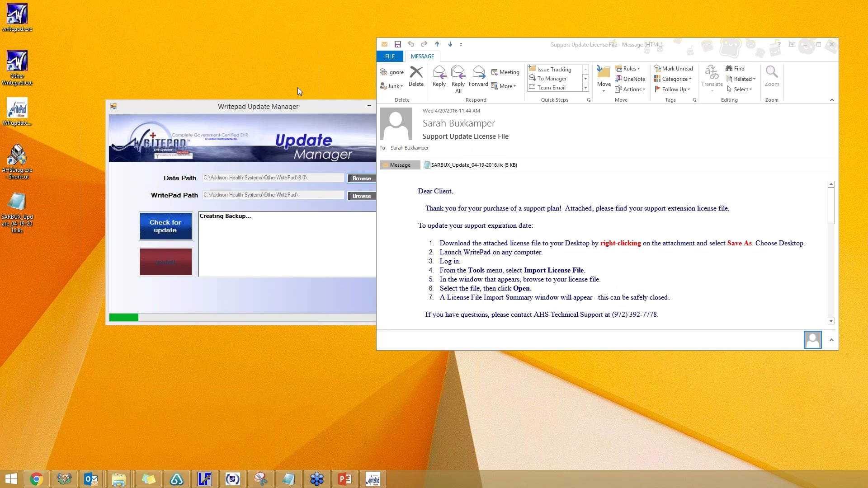Open the Move folder dropdown
Screen dimensions: 868x488
pos(604,79)
